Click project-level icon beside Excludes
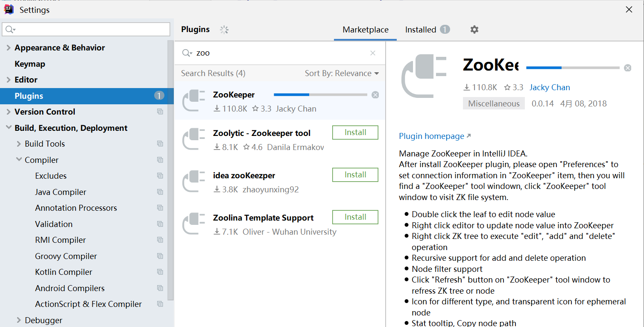Viewport: 644px width, 327px height. [160, 176]
